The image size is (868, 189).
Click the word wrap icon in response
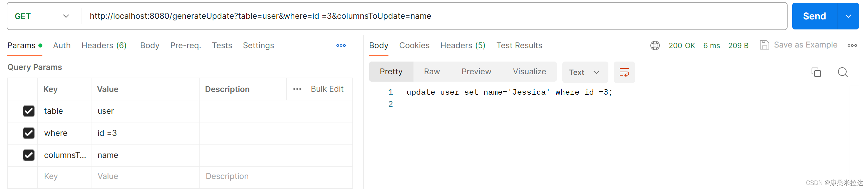point(624,72)
